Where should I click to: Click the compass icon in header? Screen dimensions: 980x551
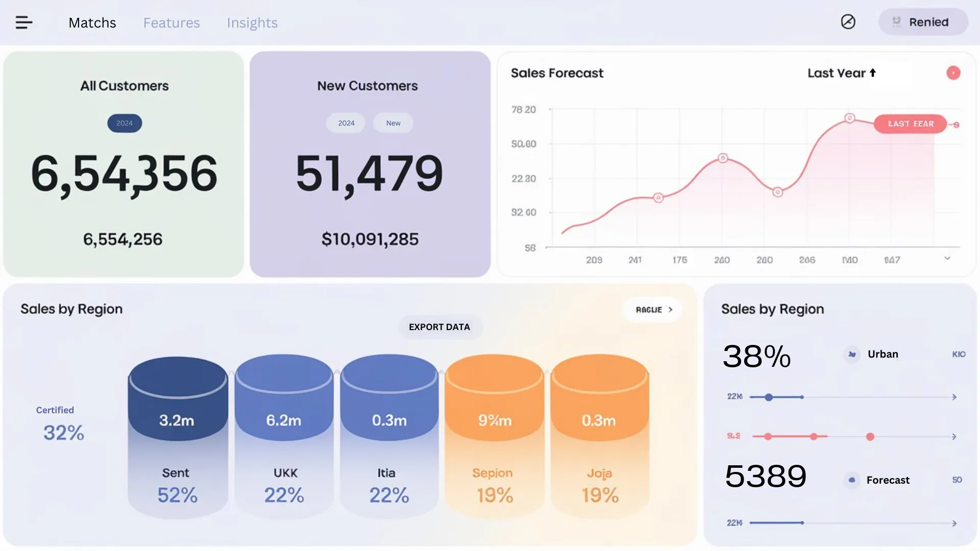(x=848, y=22)
